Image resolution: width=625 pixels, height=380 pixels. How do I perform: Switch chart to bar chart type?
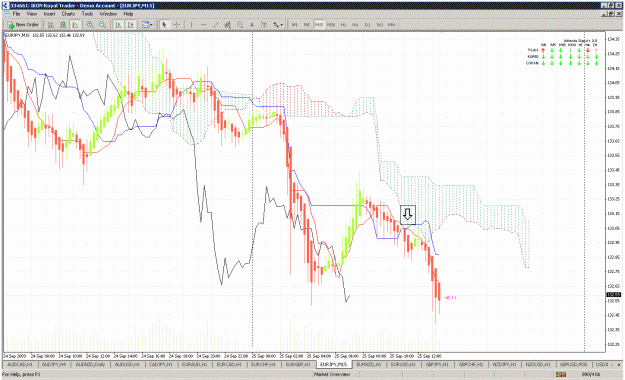(51, 25)
